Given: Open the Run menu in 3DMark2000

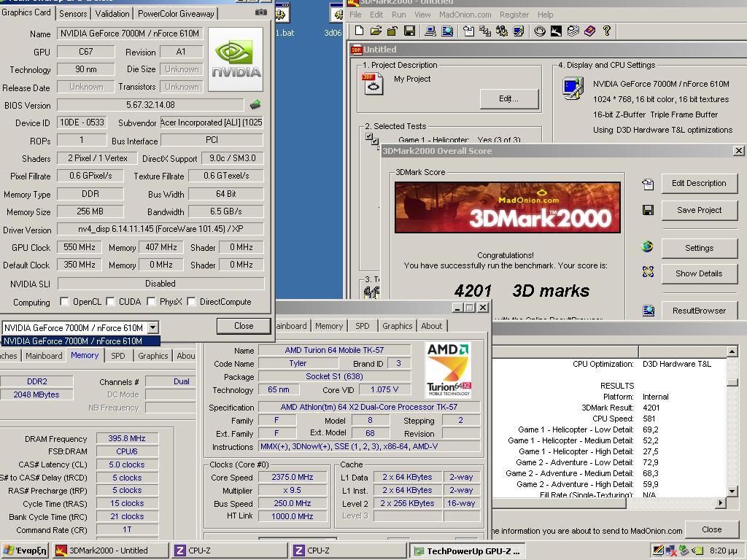Looking at the screenshot, I should (x=399, y=15).
